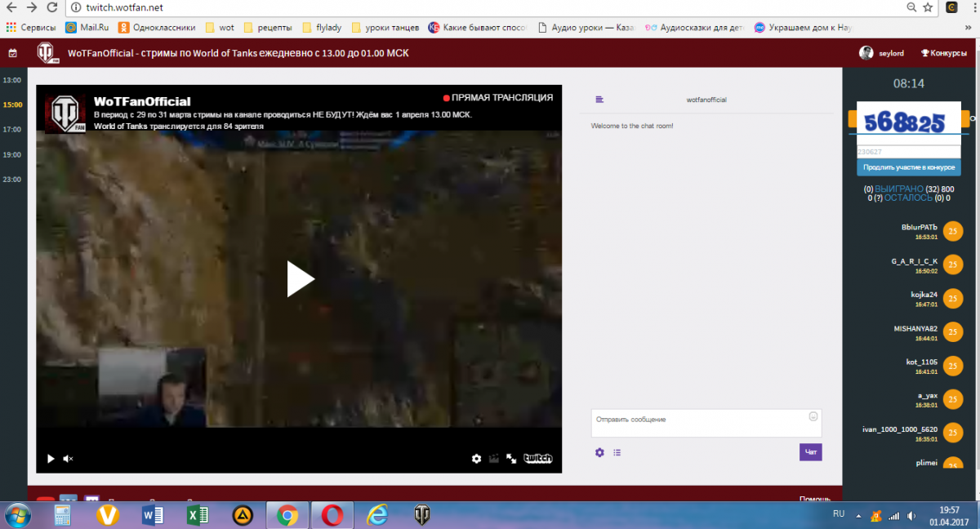The image size is (980, 529).
Task: Open Twitch via the player logo
Action: (x=537, y=459)
